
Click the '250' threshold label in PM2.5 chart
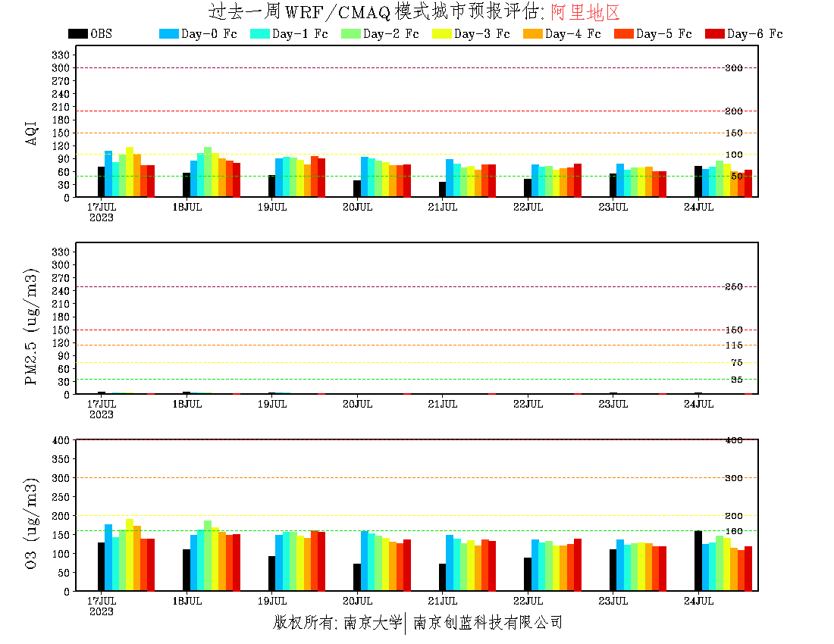coord(734,287)
